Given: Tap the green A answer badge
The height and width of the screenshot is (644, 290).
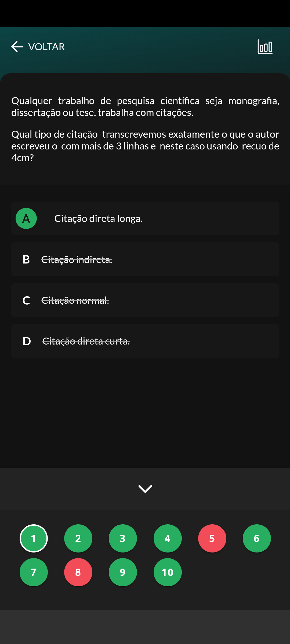Looking at the screenshot, I should pyautogui.click(x=26, y=218).
